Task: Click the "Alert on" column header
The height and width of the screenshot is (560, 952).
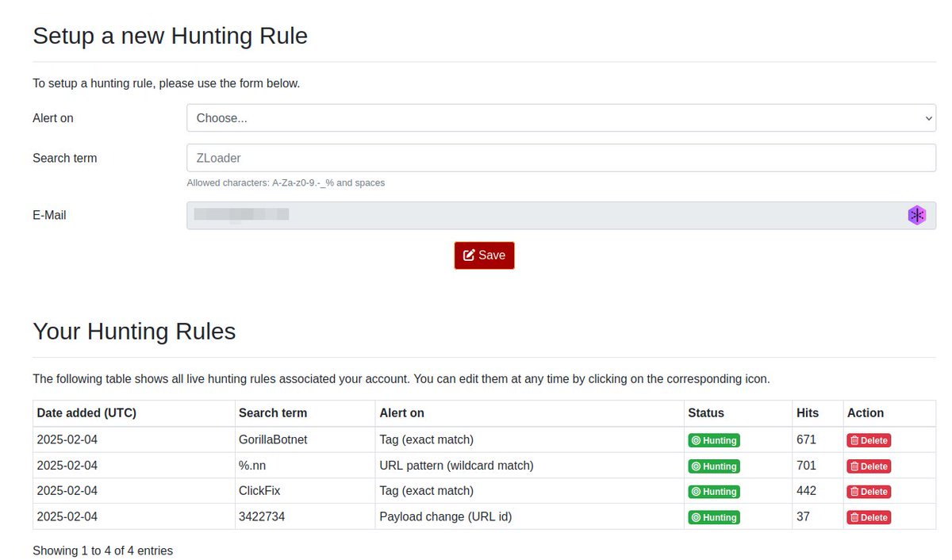Action: click(x=401, y=412)
